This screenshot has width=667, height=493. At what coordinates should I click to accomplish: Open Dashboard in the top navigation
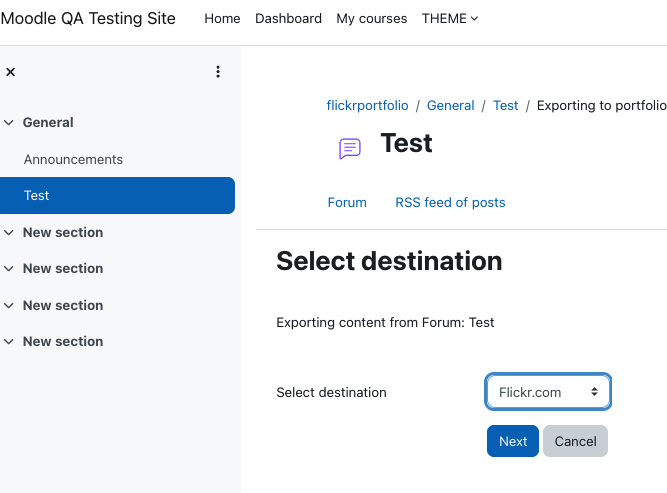[288, 19]
